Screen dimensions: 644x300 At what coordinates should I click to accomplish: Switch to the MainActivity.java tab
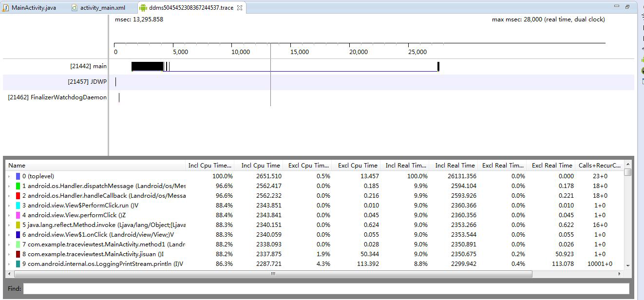[33, 8]
